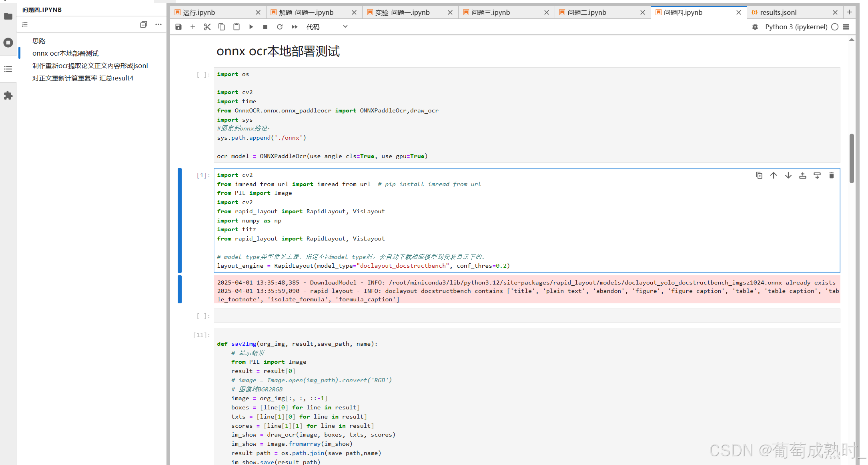Restart and run all cells icon

tap(295, 27)
